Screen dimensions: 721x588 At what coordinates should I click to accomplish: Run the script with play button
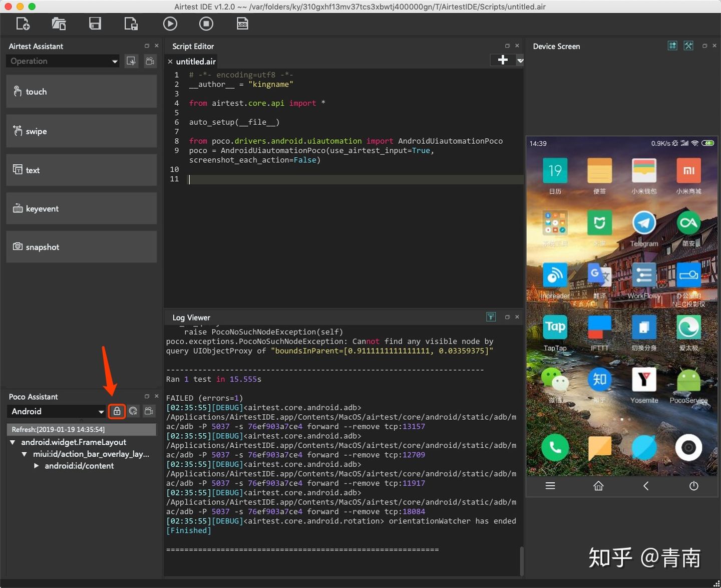pos(170,24)
